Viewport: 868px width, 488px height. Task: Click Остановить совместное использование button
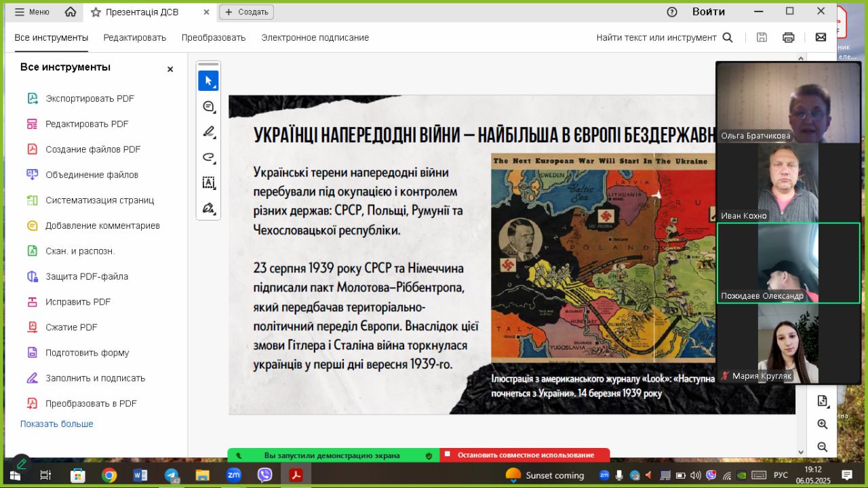click(525, 455)
